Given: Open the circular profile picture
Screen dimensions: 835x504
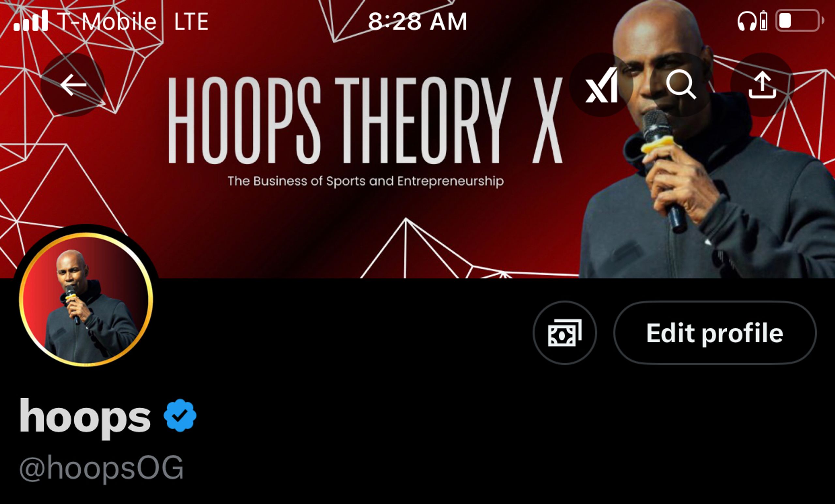Looking at the screenshot, I should coord(86,299).
